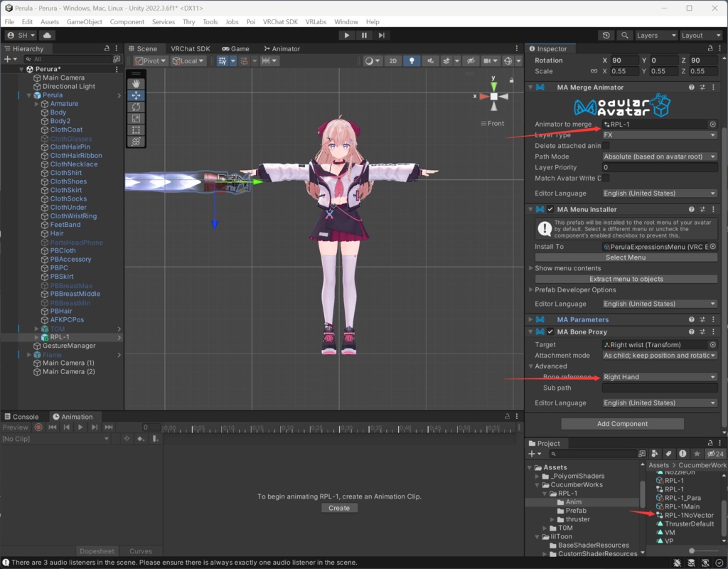Select the Rect transform tool
This screenshot has height=569, width=728.
(x=136, y=129)
